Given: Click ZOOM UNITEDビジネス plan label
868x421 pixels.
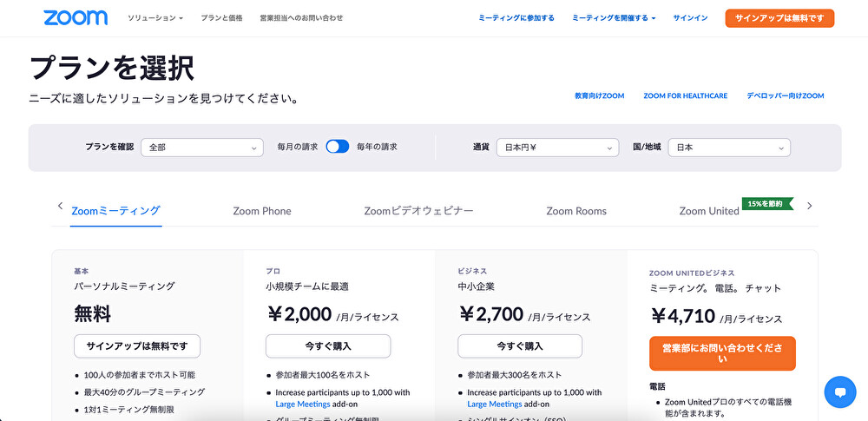Looking at the screenshot, I should (692, 273).
